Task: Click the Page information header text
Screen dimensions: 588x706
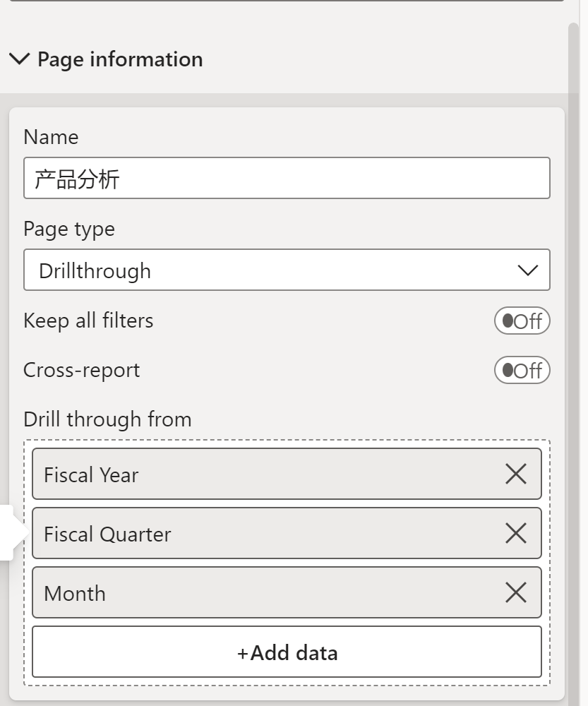Action: (120, 59)
